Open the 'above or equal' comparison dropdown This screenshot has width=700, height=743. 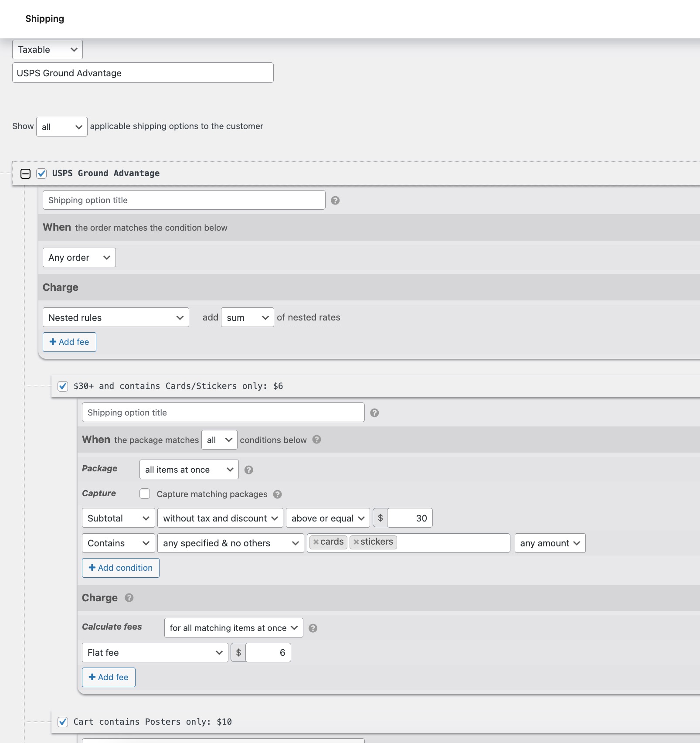327,518
